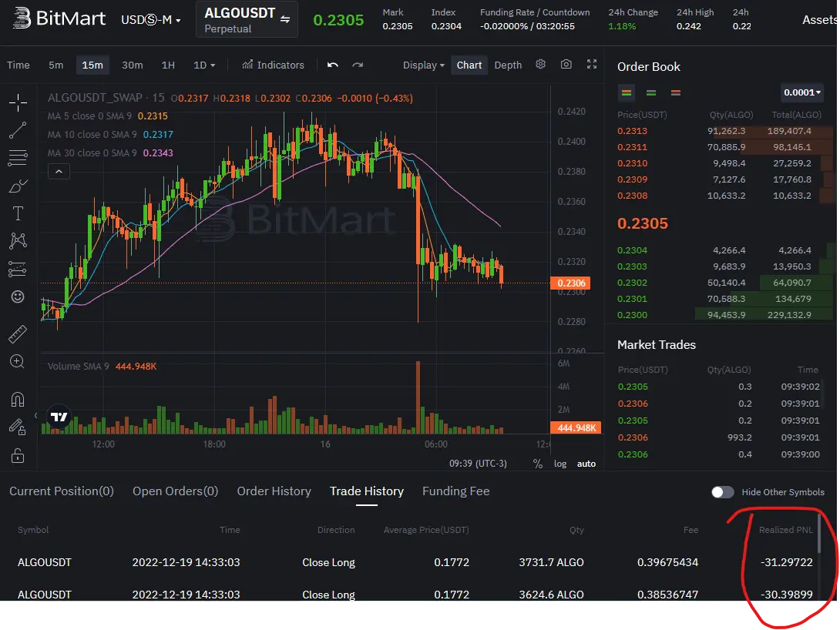Click the MA 5 close indicator legend
The image size is (840, 630).
[x=107, y=116]
